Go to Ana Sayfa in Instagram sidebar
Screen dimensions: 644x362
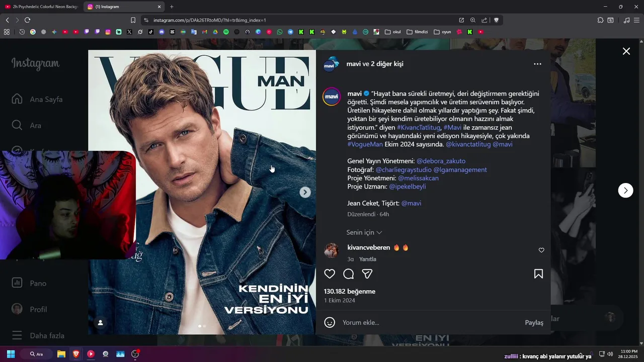[x=38, y=99]
